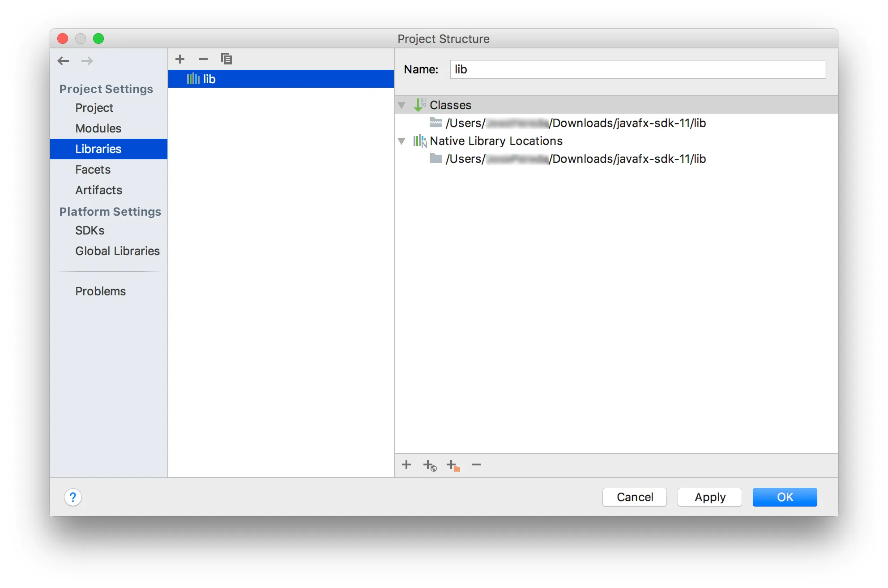Click the exclude root icon with the orange folder
The height and width of the screenshot is (588, 888).
pos(453,465)
